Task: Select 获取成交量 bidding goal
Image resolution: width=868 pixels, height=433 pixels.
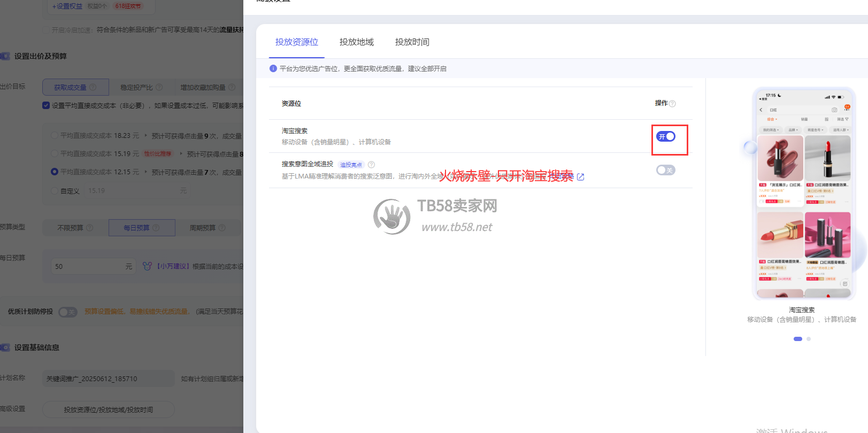Action: 75,87
